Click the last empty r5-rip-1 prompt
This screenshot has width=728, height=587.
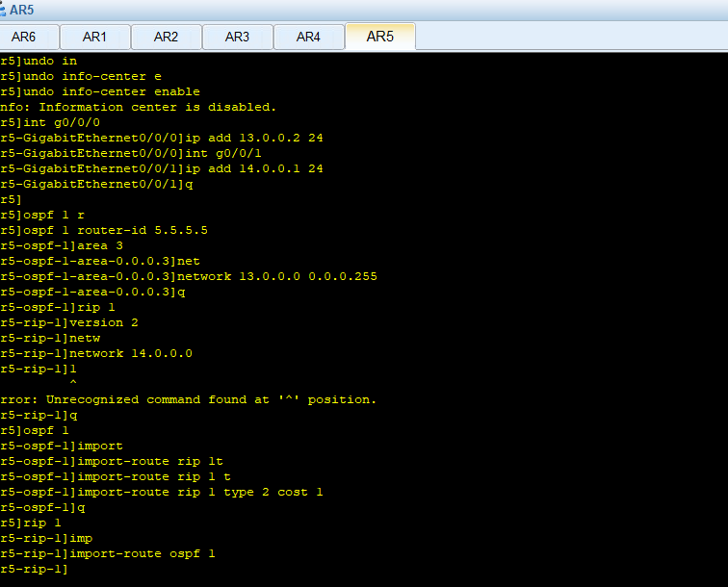[x=34, y=569]
